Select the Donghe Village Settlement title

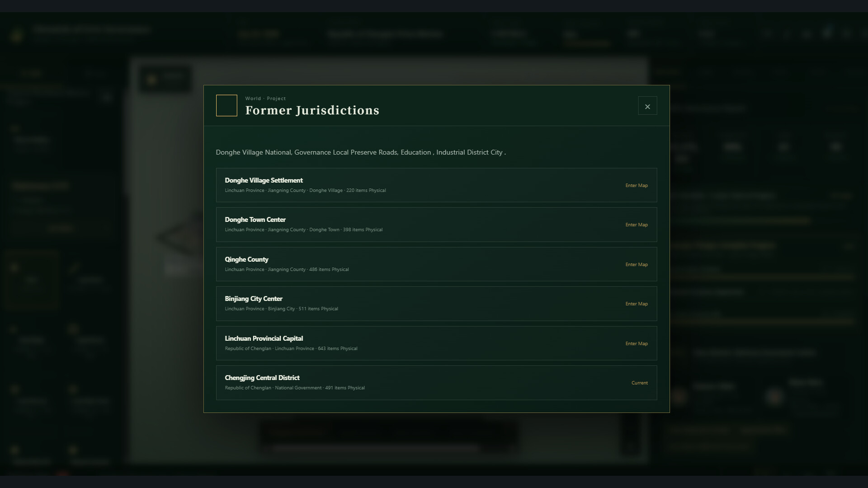point(264,180)
